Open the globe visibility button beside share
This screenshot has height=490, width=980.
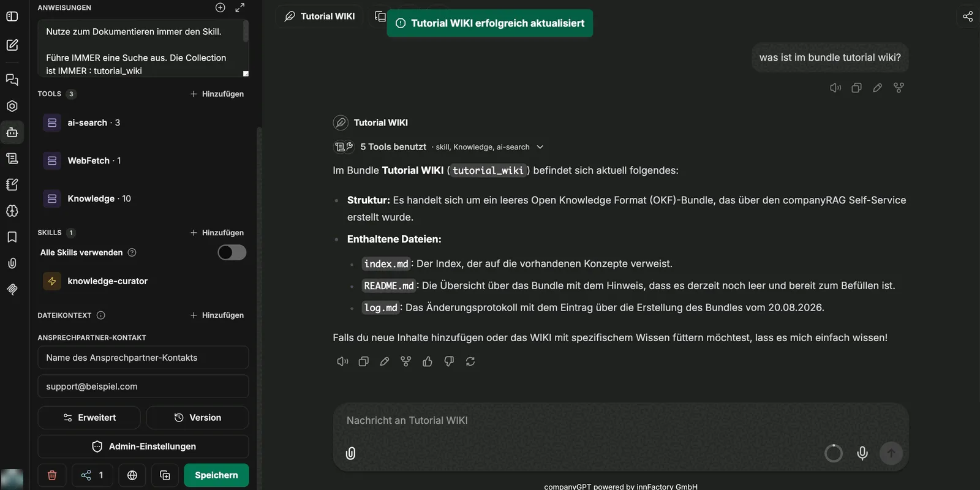(x=132, y=475)
